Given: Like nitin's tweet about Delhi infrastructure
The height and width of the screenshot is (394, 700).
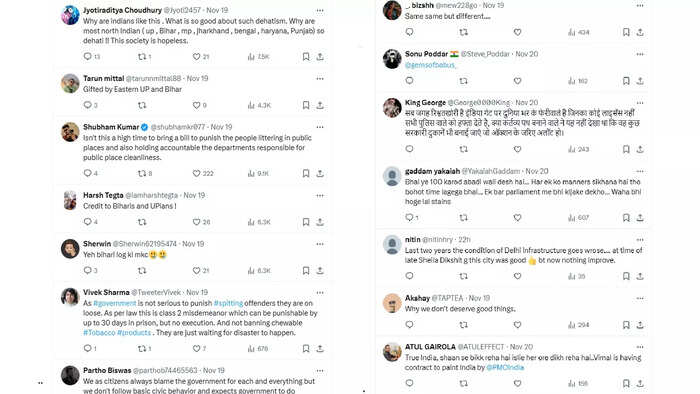Looking at the screenshot, I should (517, 276).
